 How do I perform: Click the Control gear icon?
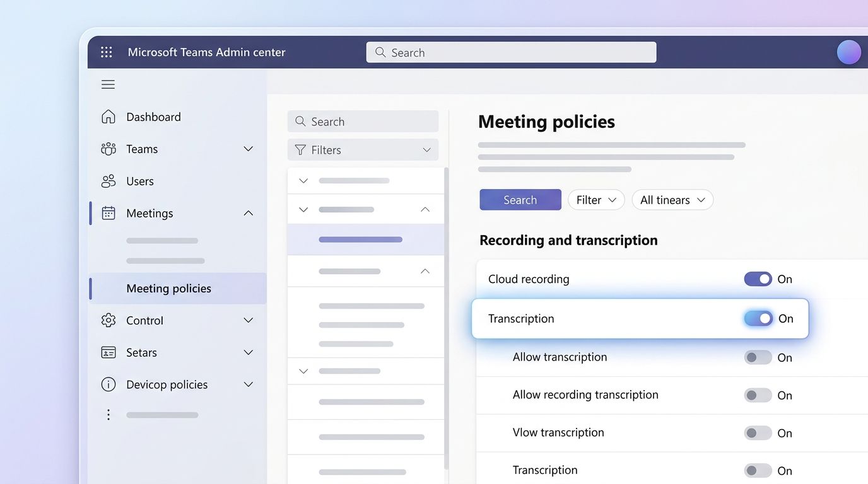(x=108, y=320)
